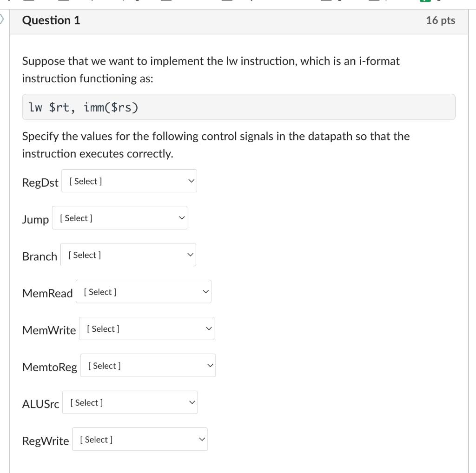Viewport: 476px width, 473px height.
Task: Open the Jump control signal dropdown
Action: coord(119,217)
